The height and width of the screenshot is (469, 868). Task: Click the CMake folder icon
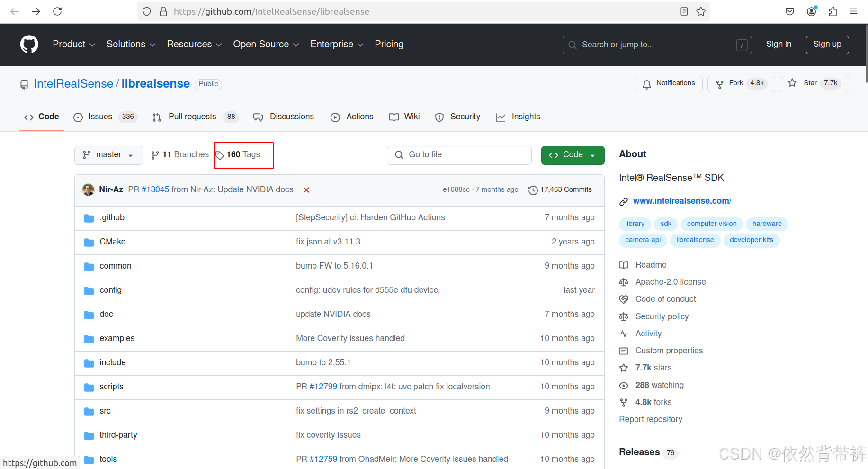tap(89, 242)
